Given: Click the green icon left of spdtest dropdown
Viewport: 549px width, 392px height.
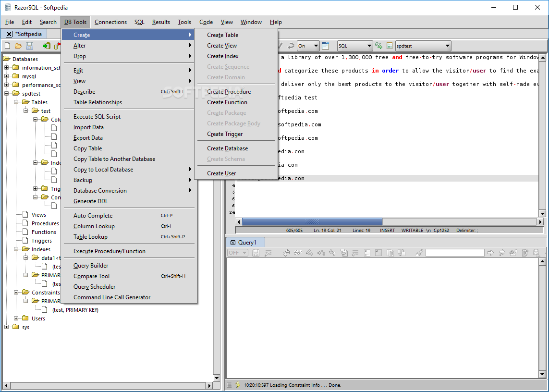Looking at the screenshot, I should [390, 46].
